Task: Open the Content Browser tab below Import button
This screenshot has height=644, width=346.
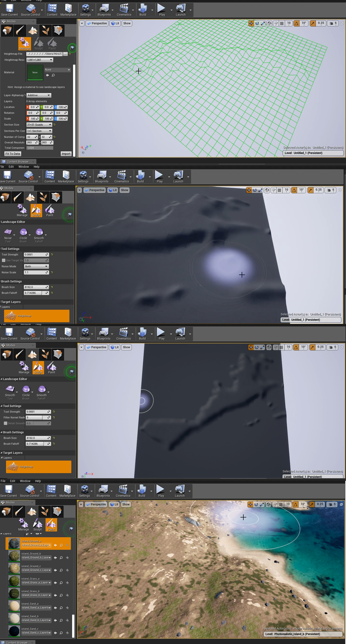Action: [17, 161]
